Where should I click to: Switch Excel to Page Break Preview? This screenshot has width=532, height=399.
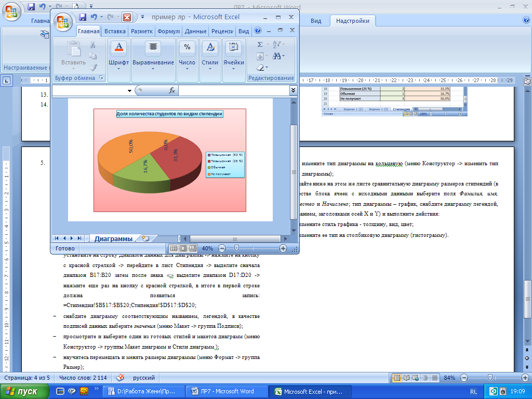coord(192,248)
